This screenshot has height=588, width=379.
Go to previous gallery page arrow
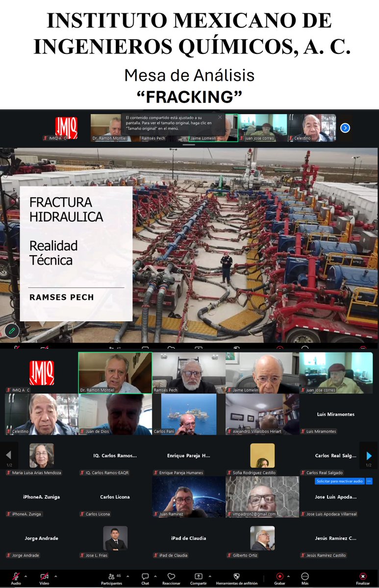9,455
